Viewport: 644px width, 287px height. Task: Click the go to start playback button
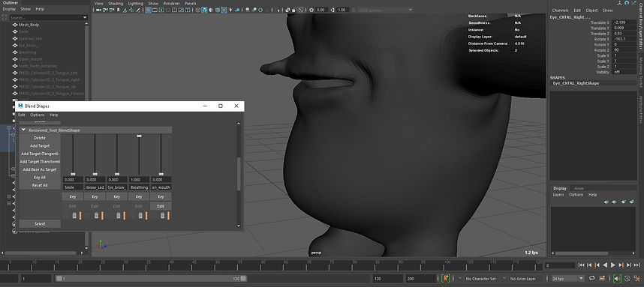pos(581,265)
